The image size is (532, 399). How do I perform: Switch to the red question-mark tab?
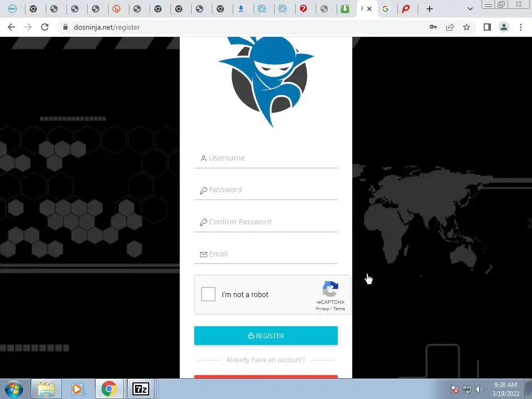point(303,9)
